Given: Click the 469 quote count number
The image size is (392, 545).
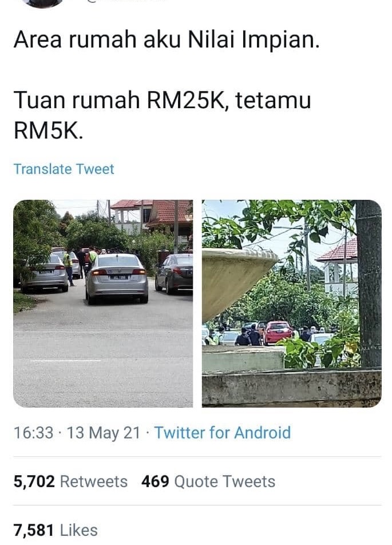Looking at the screenshot, I should [x=155, y=482].
